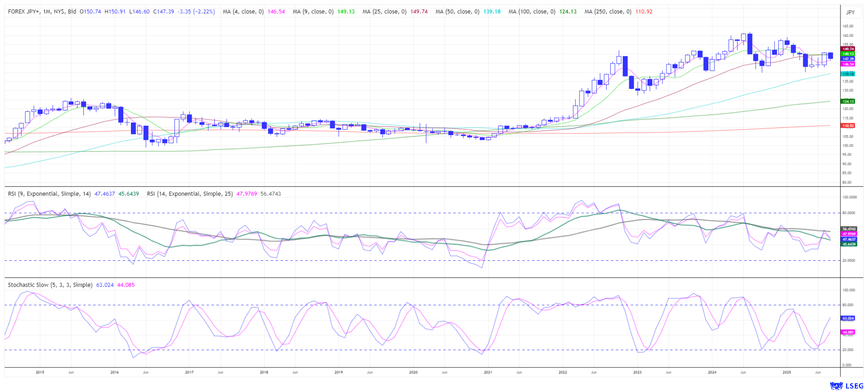Select the MA (25, close, 0) legend
Image resolution: width=868 pixels, height=391 pixels.
click(x=384, y=11)
